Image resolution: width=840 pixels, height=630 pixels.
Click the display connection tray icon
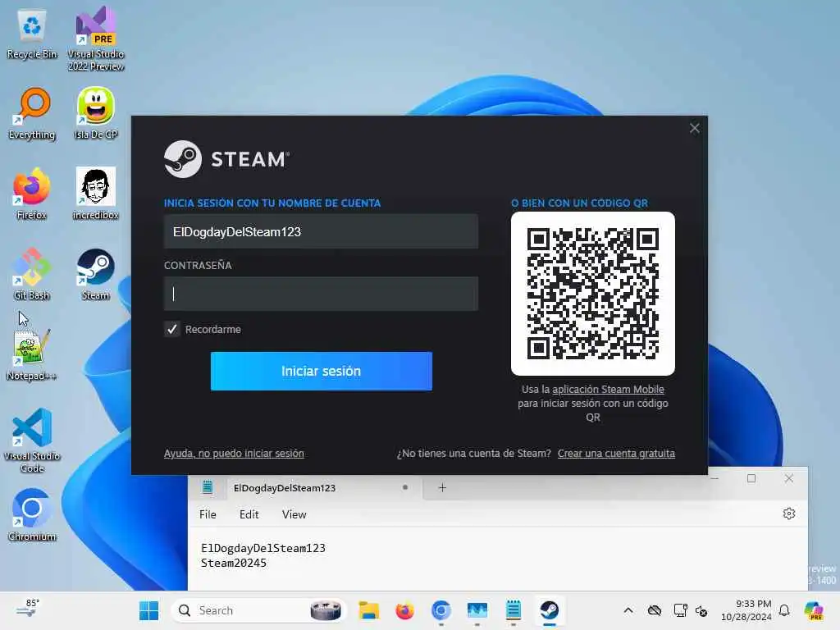pyautogui.click(x=680, y=610)
